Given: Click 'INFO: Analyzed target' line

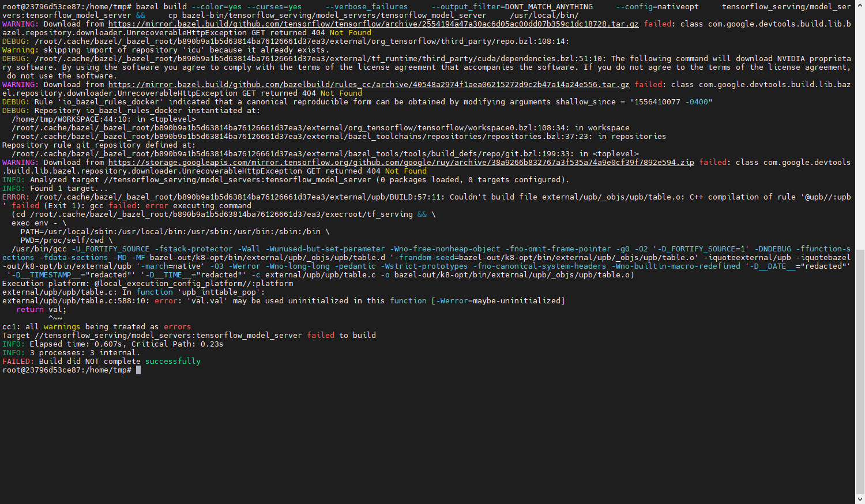Looking at the screenshot, I should 286,180.
